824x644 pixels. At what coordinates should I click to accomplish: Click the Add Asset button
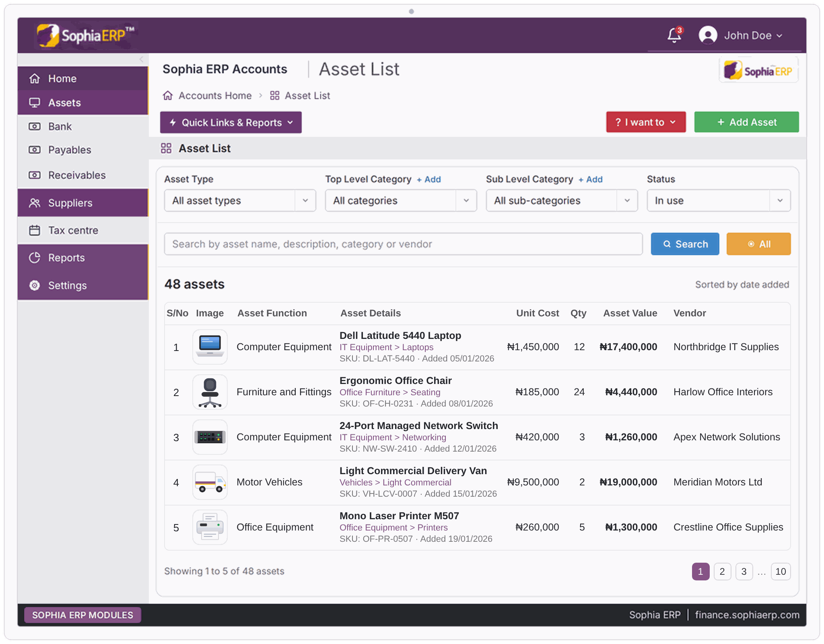click(x=746, y=122)
